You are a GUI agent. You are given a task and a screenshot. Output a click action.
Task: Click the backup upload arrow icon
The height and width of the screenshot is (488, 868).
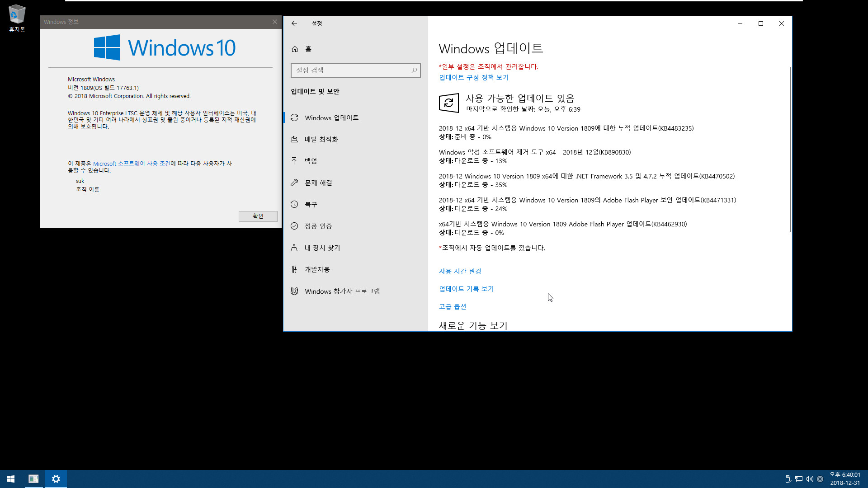[294, 161]
